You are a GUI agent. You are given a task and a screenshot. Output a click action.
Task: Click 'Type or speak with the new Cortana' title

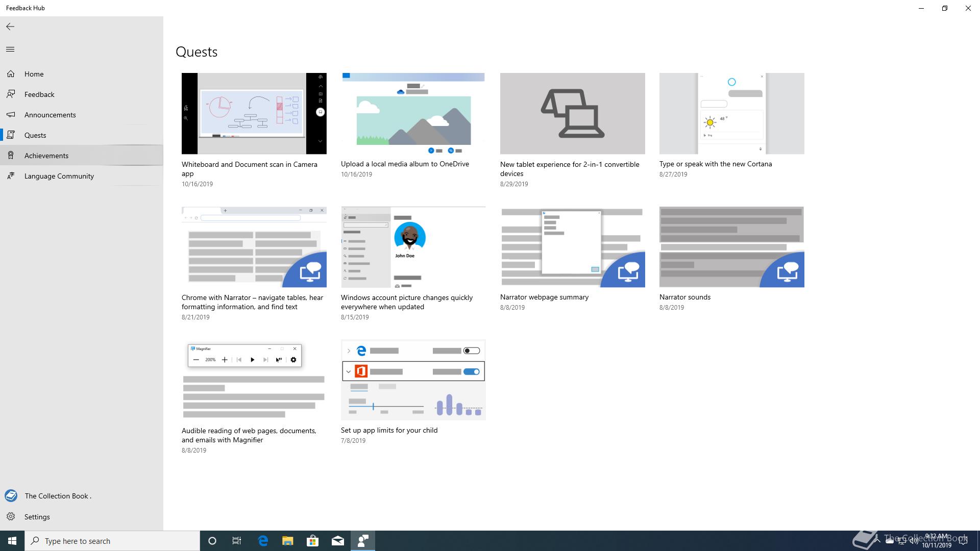(716, 164)
